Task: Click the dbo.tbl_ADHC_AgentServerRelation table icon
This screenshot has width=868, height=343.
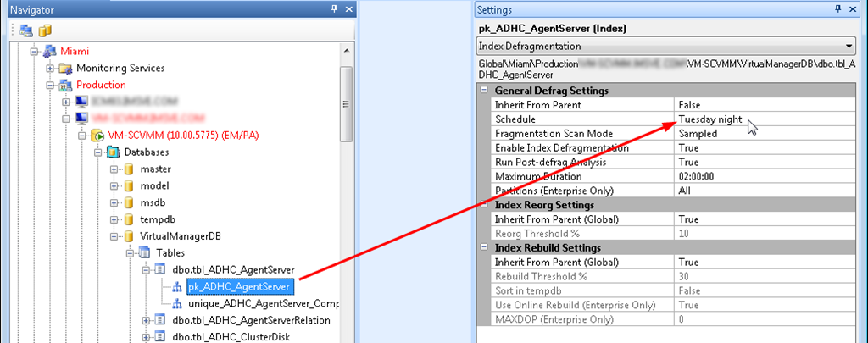Action: click(160, 320)
